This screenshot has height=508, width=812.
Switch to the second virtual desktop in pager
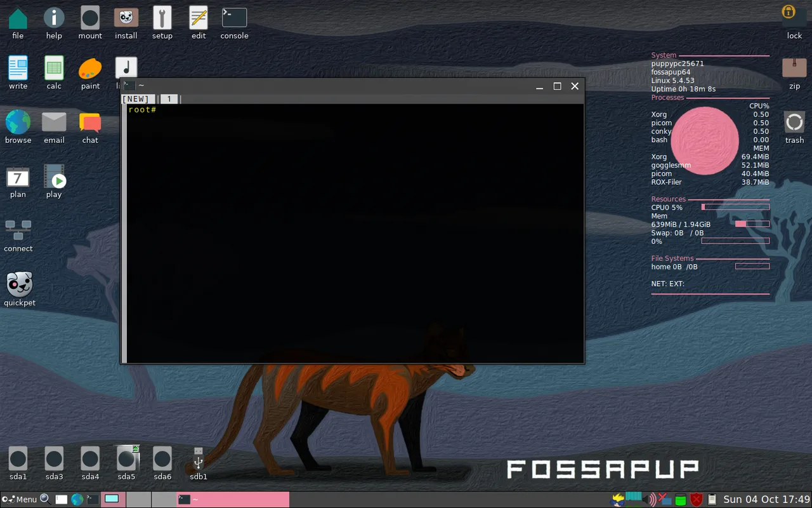pos(138,499)
